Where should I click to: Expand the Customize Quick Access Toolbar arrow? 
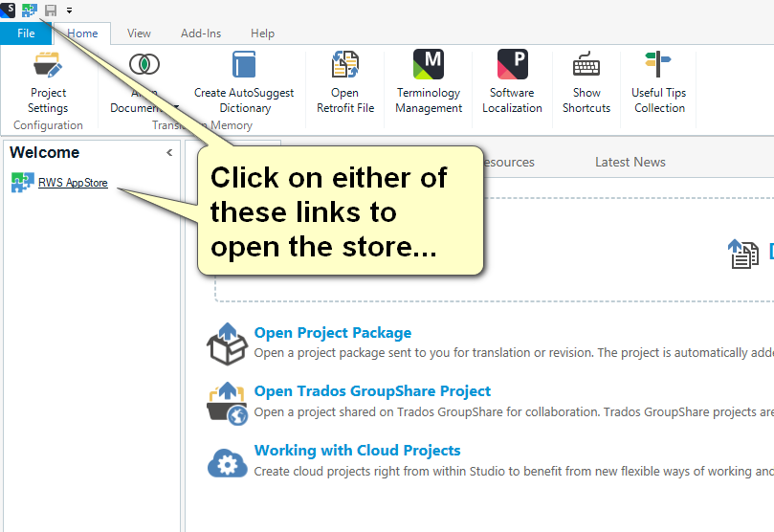[x=69, y=11]
